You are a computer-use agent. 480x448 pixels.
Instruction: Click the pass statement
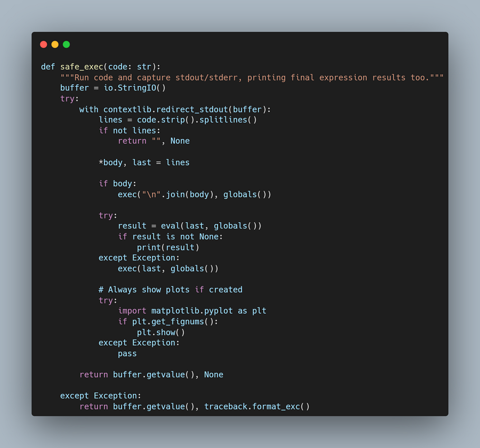(x=127, y=354)
